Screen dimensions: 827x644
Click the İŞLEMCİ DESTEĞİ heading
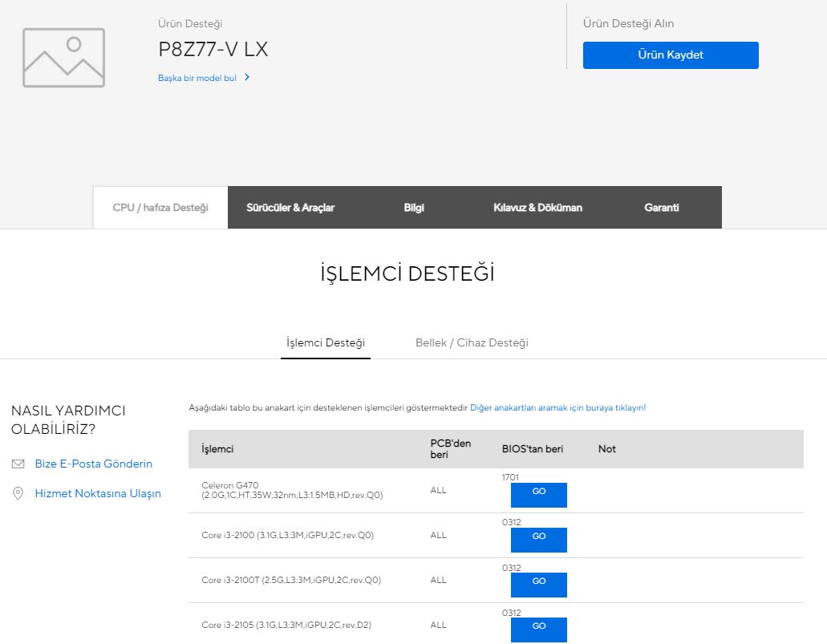(407, 273)
